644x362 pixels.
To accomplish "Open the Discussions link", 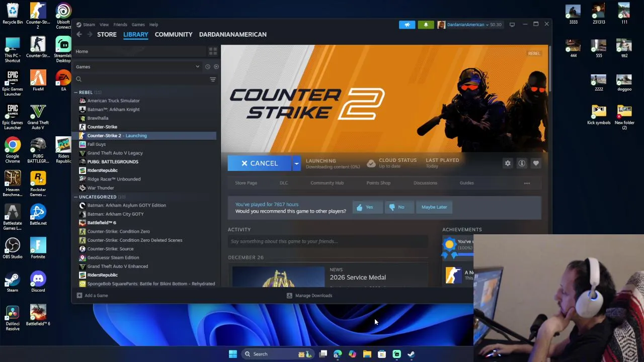I will coord(425,183).
